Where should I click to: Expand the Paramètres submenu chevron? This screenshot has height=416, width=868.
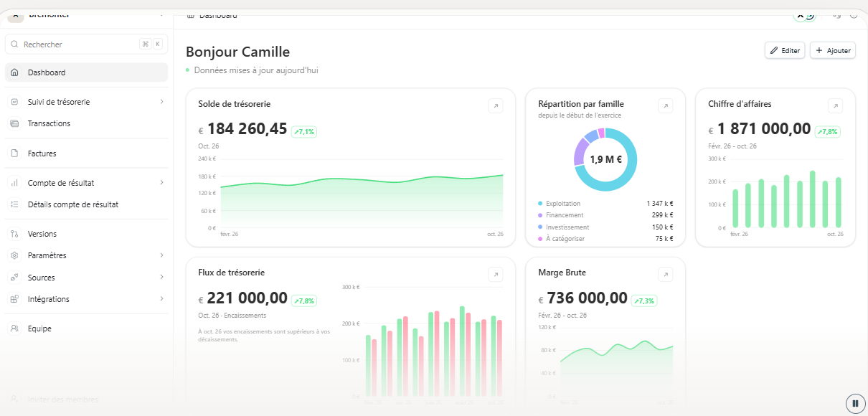tap(161, 255)
